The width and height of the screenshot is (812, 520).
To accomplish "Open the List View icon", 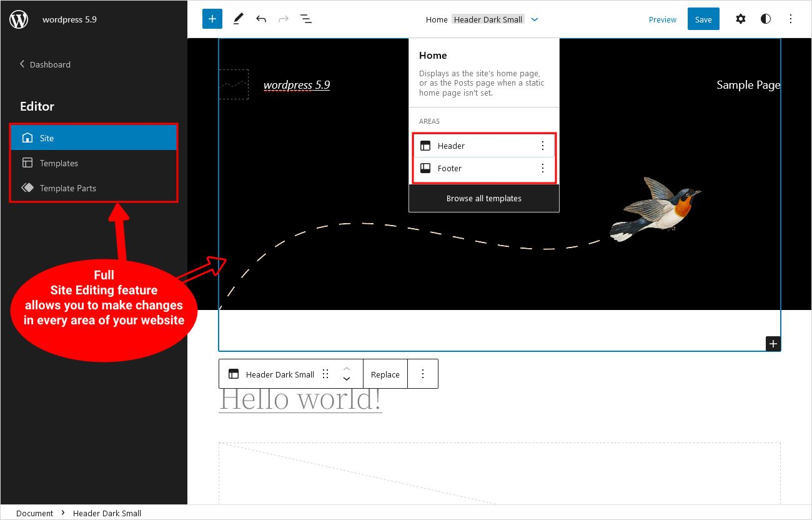I will pos(306,19).
